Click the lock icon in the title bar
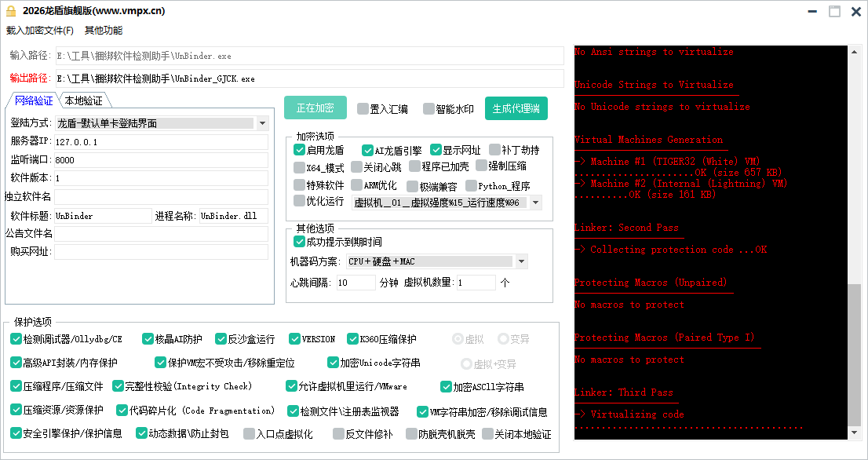868x460 pixels. [x=11, y=11]
